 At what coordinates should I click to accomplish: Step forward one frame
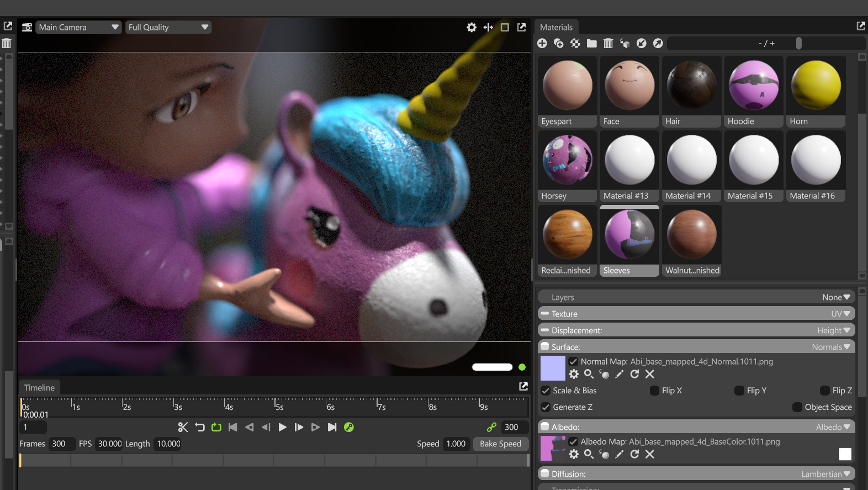[299, 427]
